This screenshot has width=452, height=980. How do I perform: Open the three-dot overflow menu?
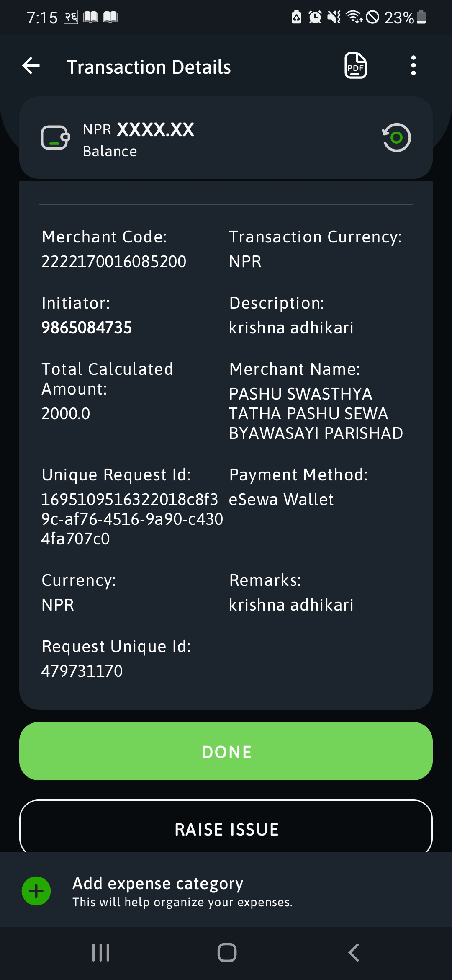pyautogui.click(x=413, y=66)
